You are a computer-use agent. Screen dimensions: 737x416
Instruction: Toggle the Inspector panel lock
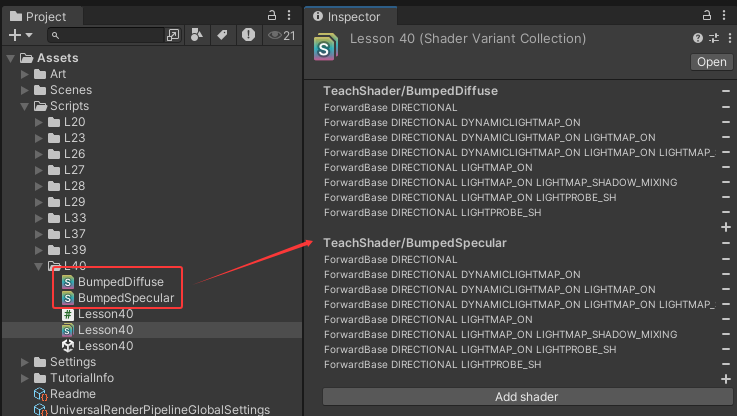[707, 16]
